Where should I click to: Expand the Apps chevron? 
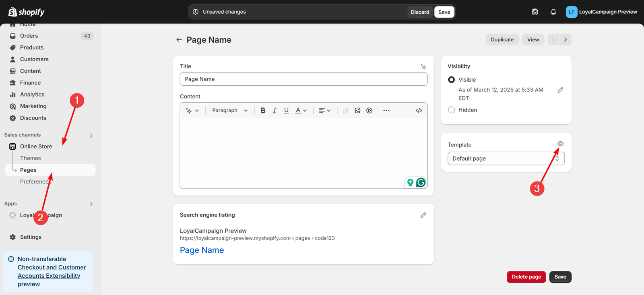(91, 204)
